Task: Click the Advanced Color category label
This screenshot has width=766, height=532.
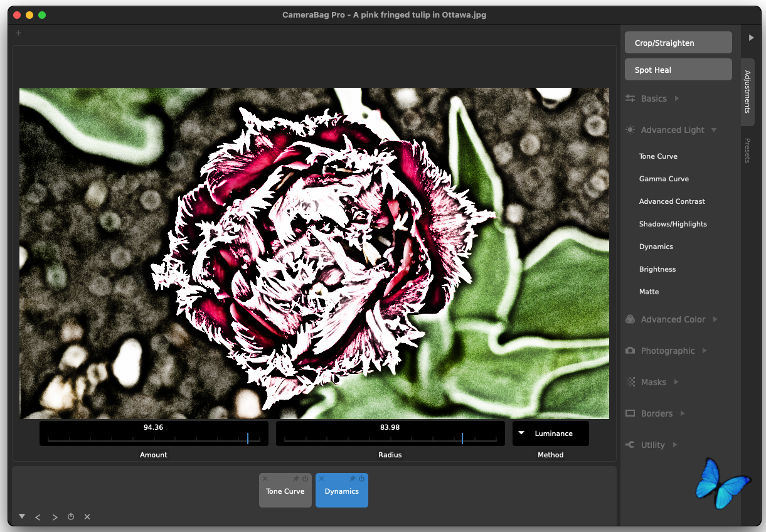Action: pyautogui.click(x=673, y=319)
